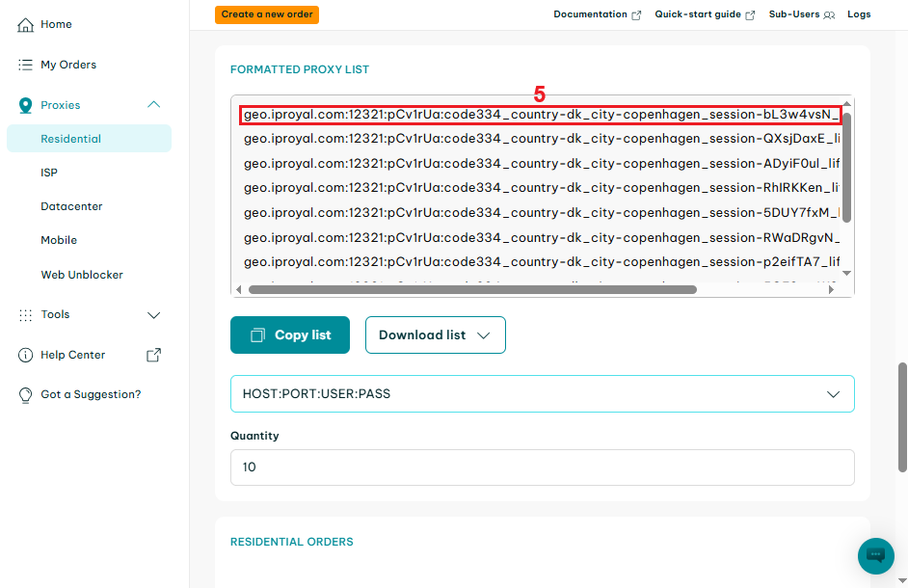The height and width of the screenshot is (588, 908).
Task: Click the Got a Suggestion lightbulb icon
Action: point(25,395)
